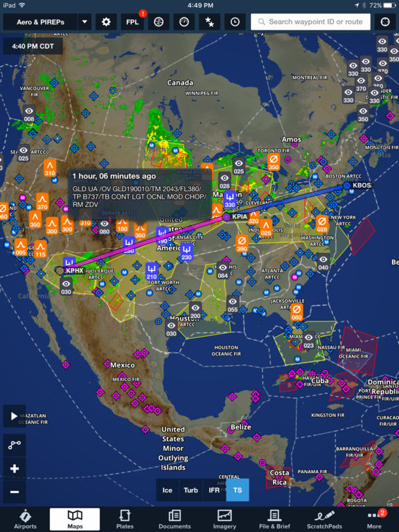Tap the turbulence PIREP marker at 310
Image resolution: width=399 pixels, height=532 pixels.
coord(50,168)
